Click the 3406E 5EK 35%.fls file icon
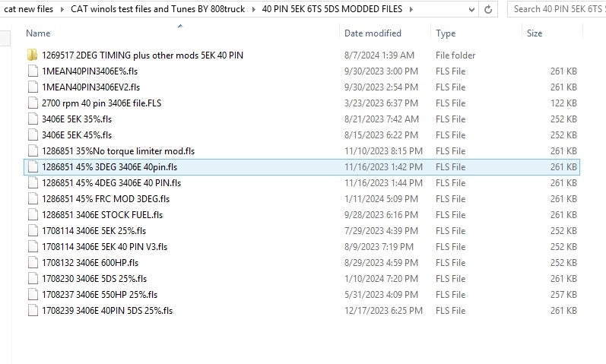606x364 pixels. click(32, 119)
